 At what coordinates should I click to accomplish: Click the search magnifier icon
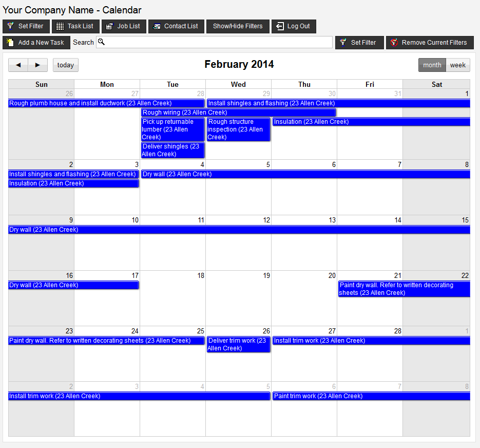pyautogui.click(x=101, y=42)
